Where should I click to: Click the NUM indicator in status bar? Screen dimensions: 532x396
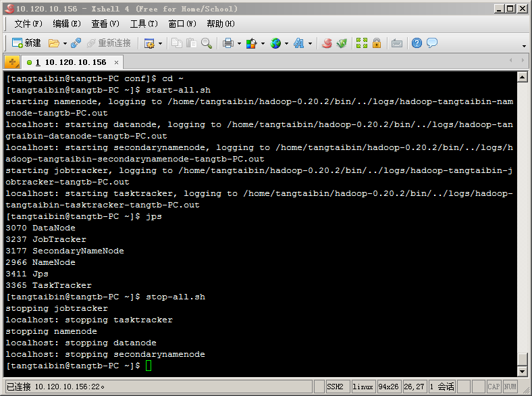(x=510, y=387)
